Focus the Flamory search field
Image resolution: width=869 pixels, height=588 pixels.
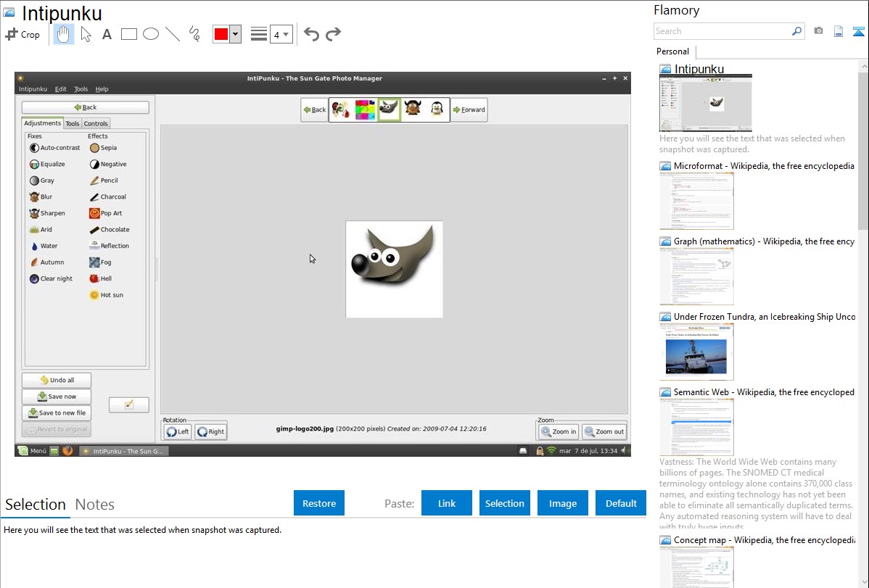(722, 31)
